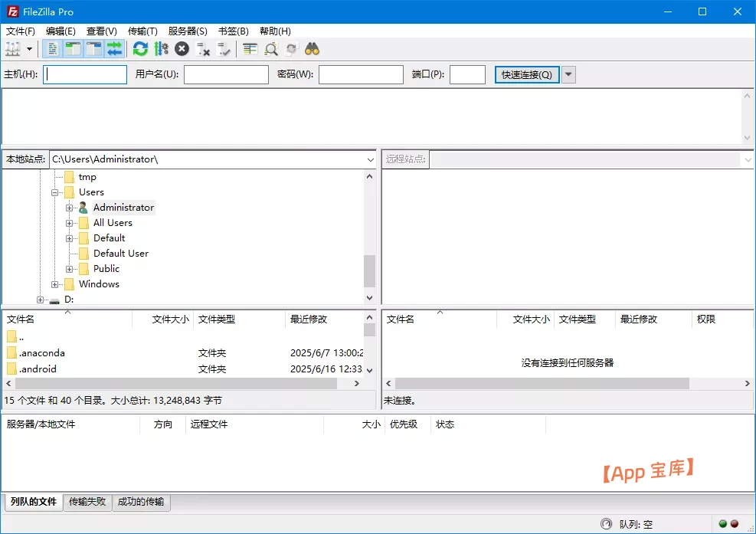Select the .anaconda folder in file list
The height and width of the screenshot is (534, 756).
[42, 353]
